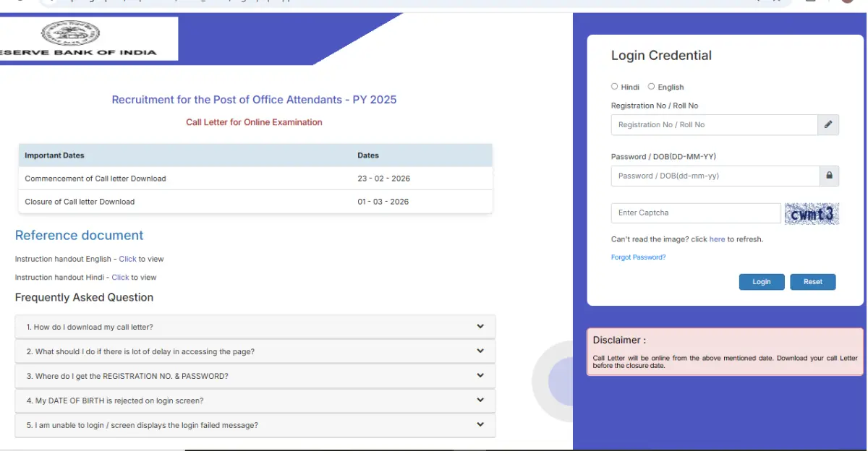The height and width of the screenshot is (454, 868).
Task: Click the Reset button
Action: click(x=813, y=282)
